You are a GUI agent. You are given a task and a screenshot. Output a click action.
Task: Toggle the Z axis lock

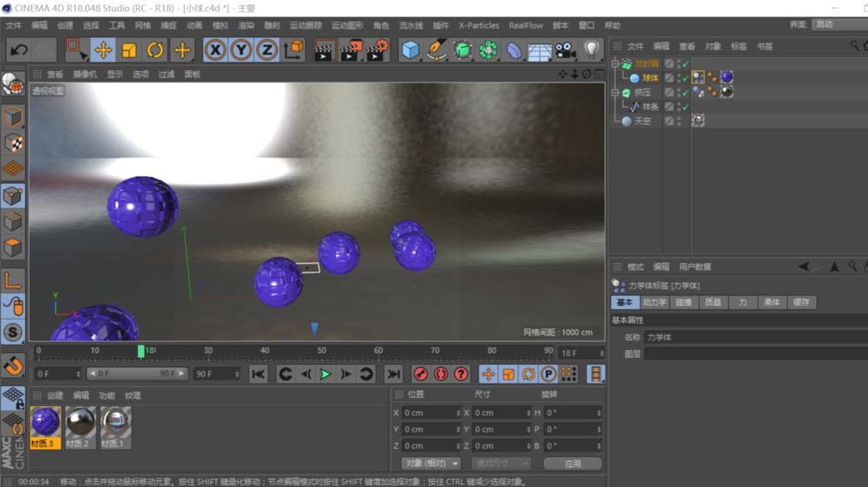point(266,50)
